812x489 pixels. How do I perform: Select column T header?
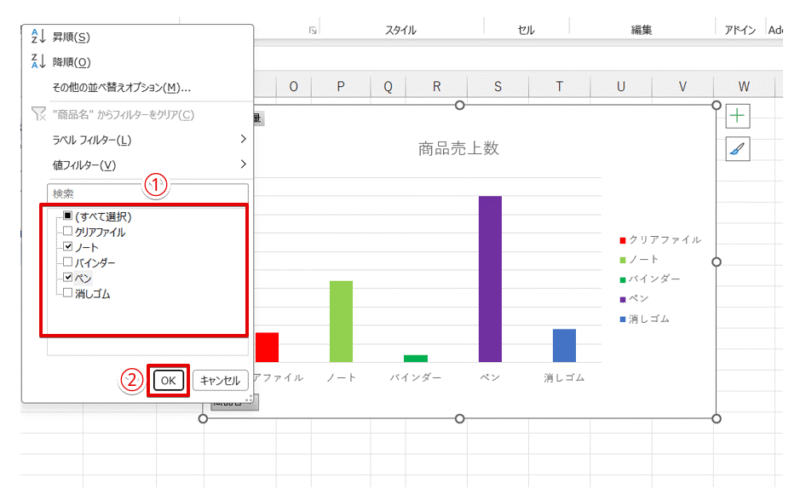pos(559,87)
